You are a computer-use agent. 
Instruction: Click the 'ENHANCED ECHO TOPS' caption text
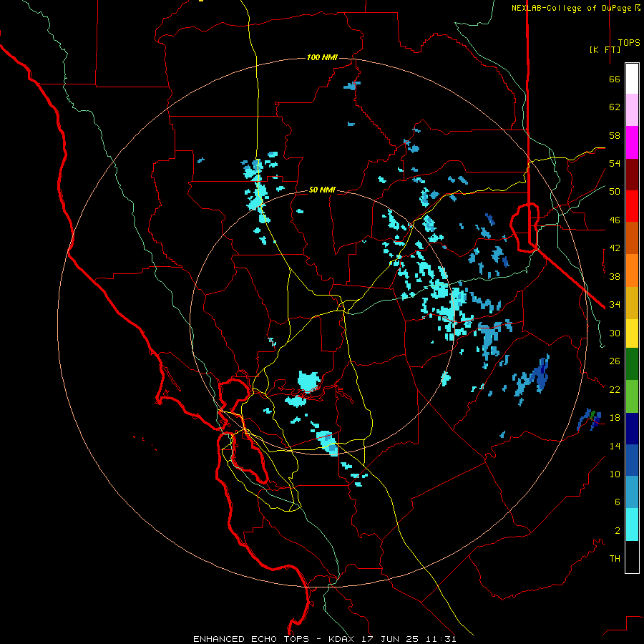(x=251, y=639)
